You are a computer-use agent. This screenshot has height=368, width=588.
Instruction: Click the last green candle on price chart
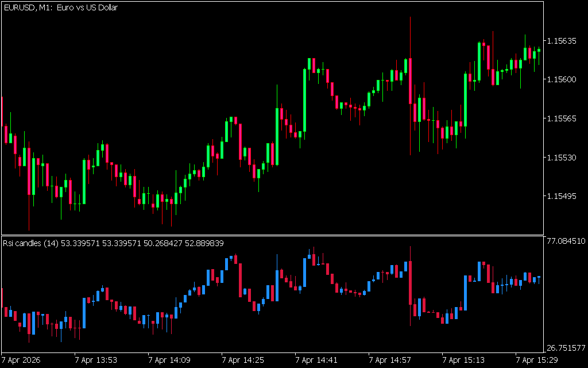539,50
